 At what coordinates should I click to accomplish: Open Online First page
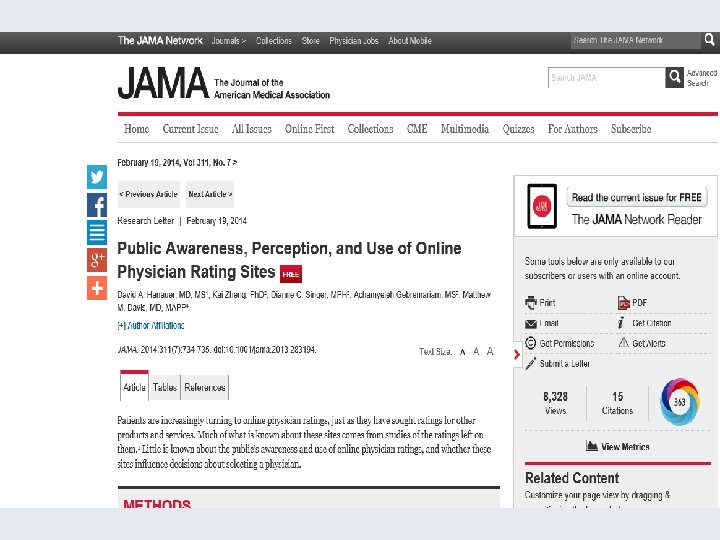tap(309, 129)
